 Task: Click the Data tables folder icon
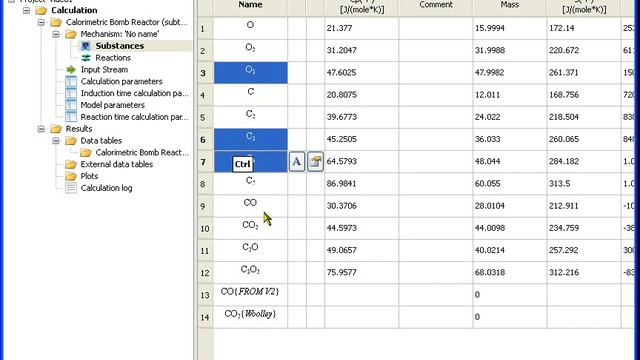71,141
